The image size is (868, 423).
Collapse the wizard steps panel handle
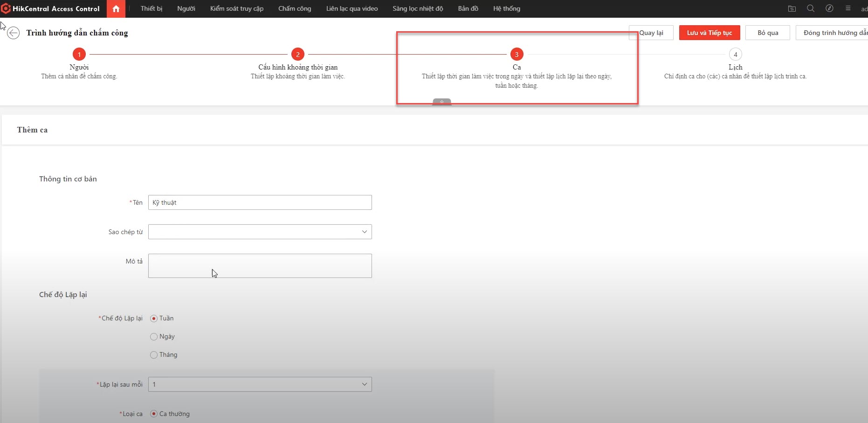[x=441, y=102]
